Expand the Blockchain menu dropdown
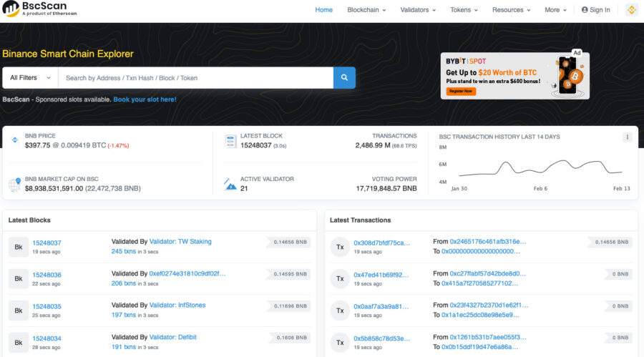644x357 pixels. point(366,10)
